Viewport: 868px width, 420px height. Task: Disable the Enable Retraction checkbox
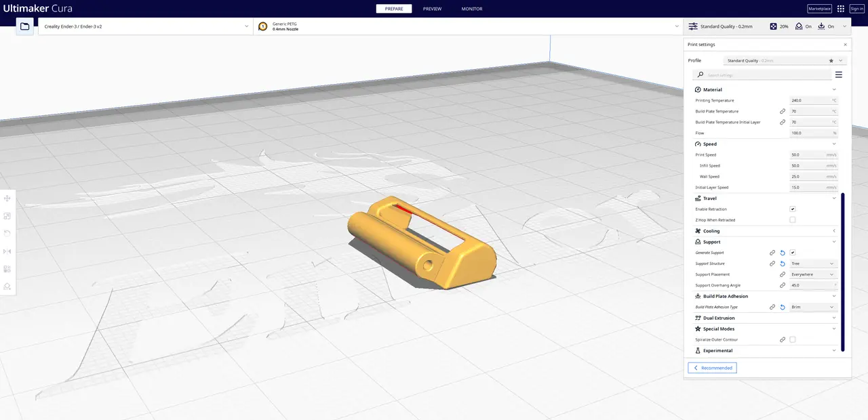point(793,209)
